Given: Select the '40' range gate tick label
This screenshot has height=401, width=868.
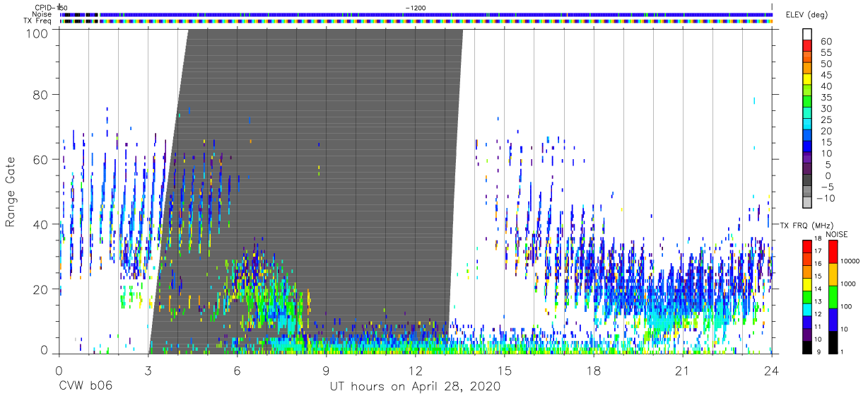Looking at the screenshot, I should [41, 224].
